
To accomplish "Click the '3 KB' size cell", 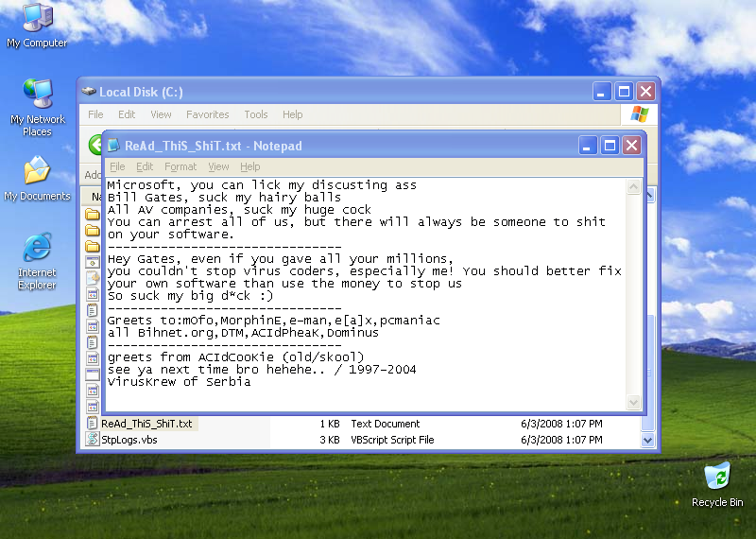I will click(329, 440).
